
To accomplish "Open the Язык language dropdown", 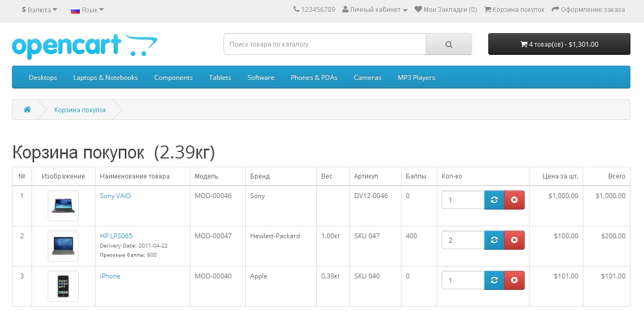I will click(x=87, y=10).
